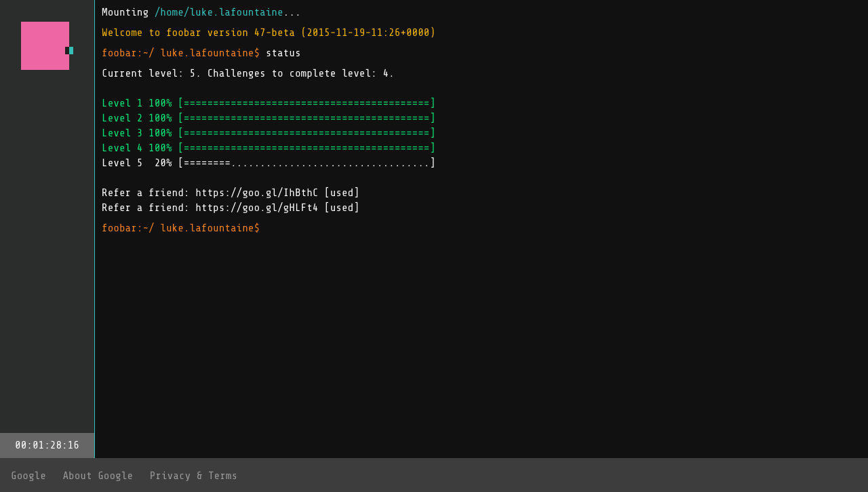Click the second '[used]' referral tag
868x492 pixels.
pos(342,208)
